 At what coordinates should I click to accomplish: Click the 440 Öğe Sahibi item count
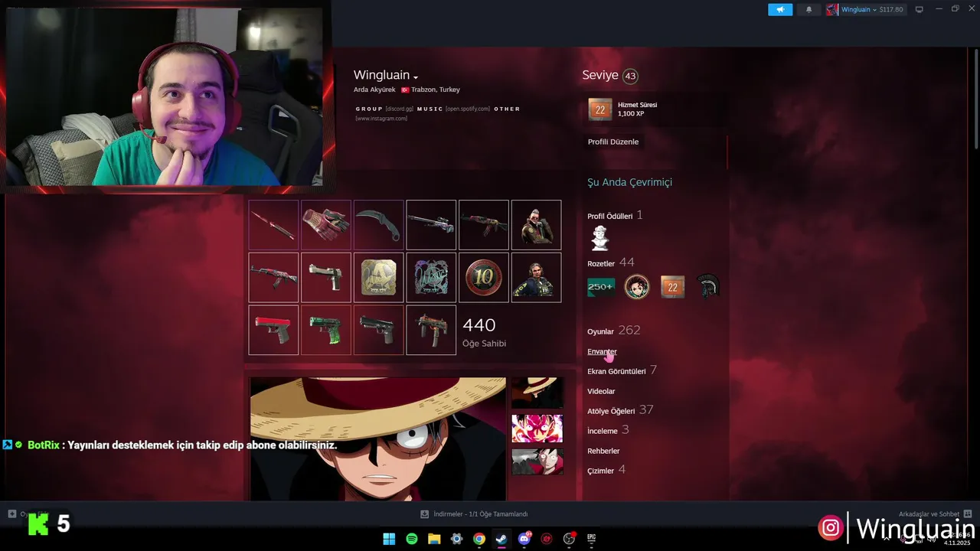(x=484, y=332)
